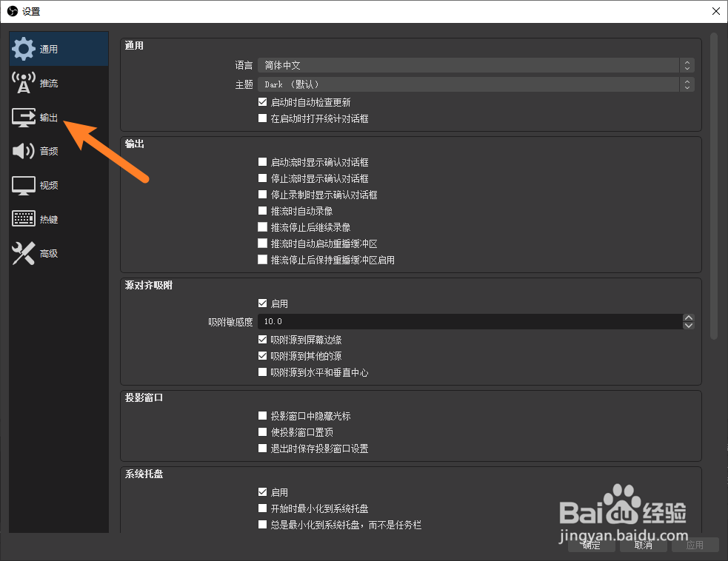
Task: Select the 高级 settings tab
Action: (x=59, y=253)
